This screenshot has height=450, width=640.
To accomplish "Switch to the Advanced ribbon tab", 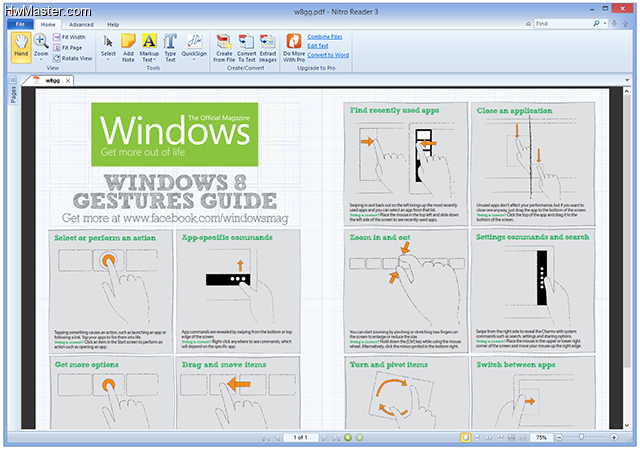I will 81,25.
